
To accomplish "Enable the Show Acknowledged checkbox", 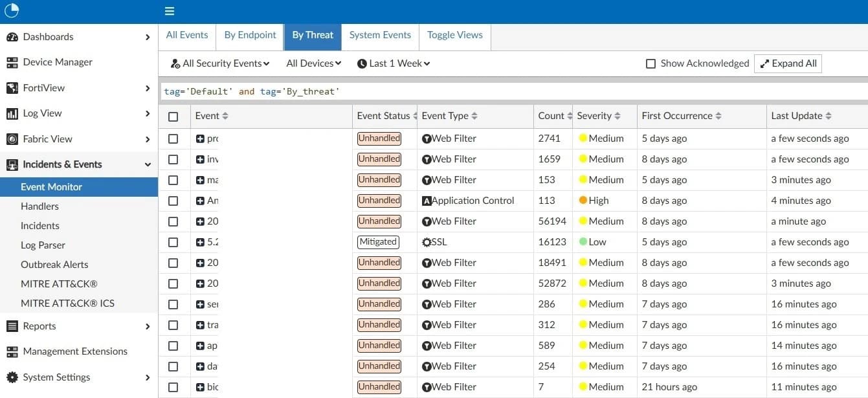I will click(651, 63).
